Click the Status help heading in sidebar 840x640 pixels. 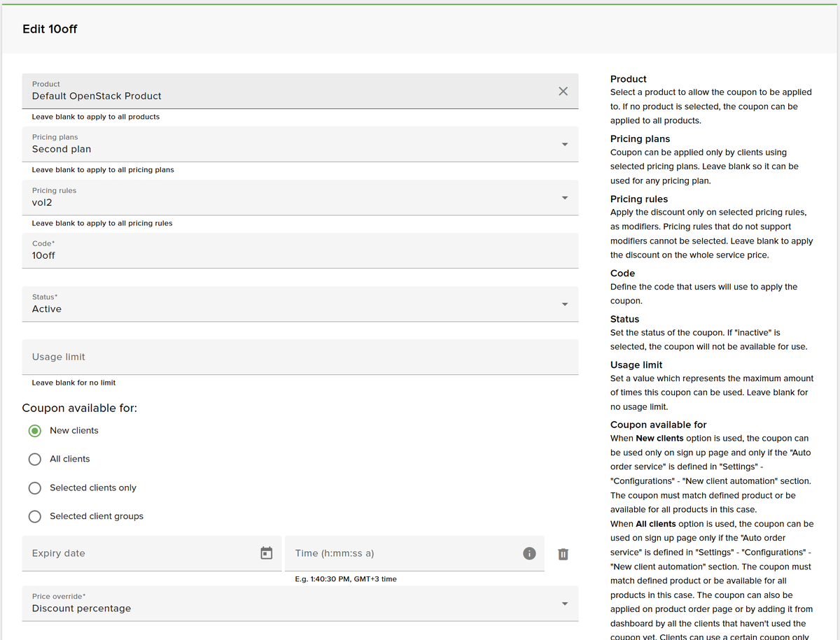click(x=625, y=319)
